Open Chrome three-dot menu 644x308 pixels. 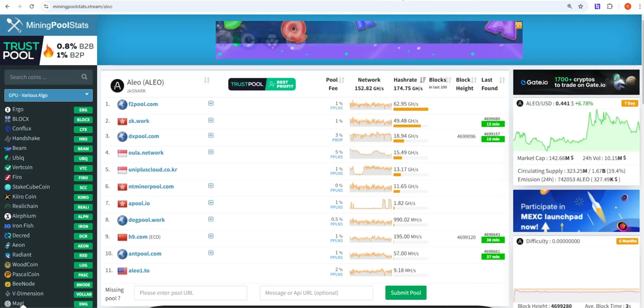point(640,6)
